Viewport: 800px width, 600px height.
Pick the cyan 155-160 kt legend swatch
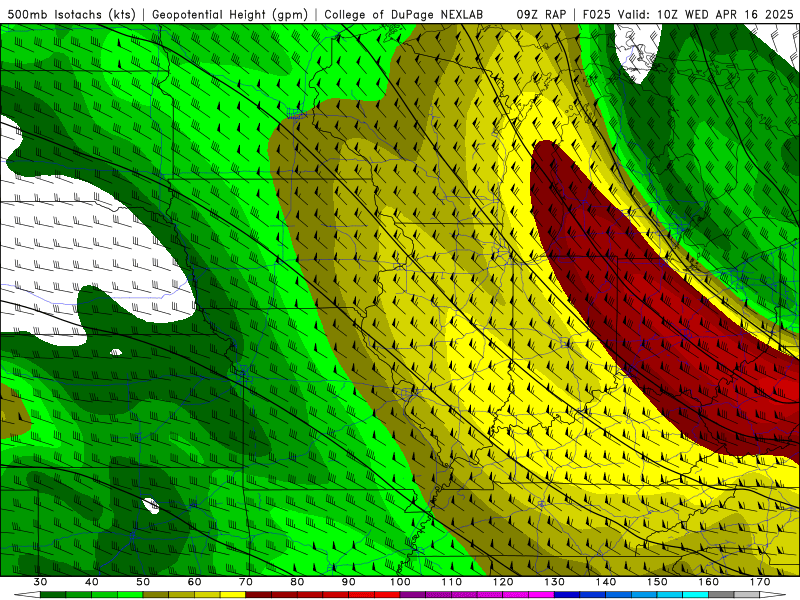click(696, 595)
